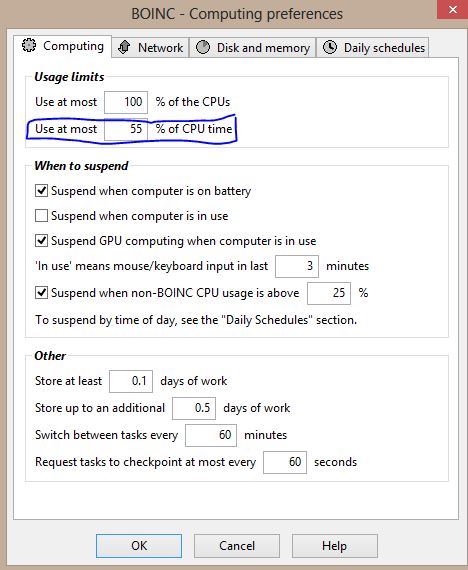This screenshot has height=570, width=468.
Task: Click 'Usage limits' section heading
Action: point(69,77)
